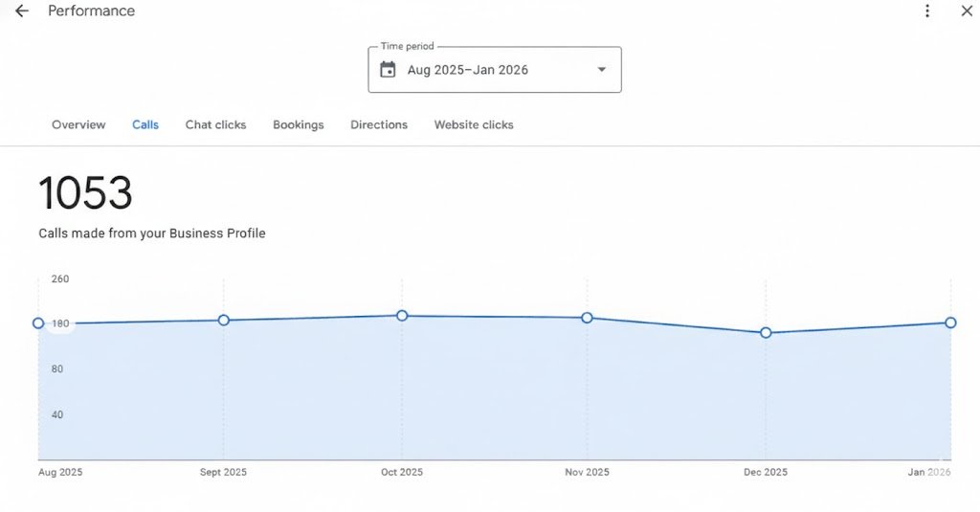Viewport: 980px width, 512px height.
Task: Open the three-dot more options menu
Action: 926,11
